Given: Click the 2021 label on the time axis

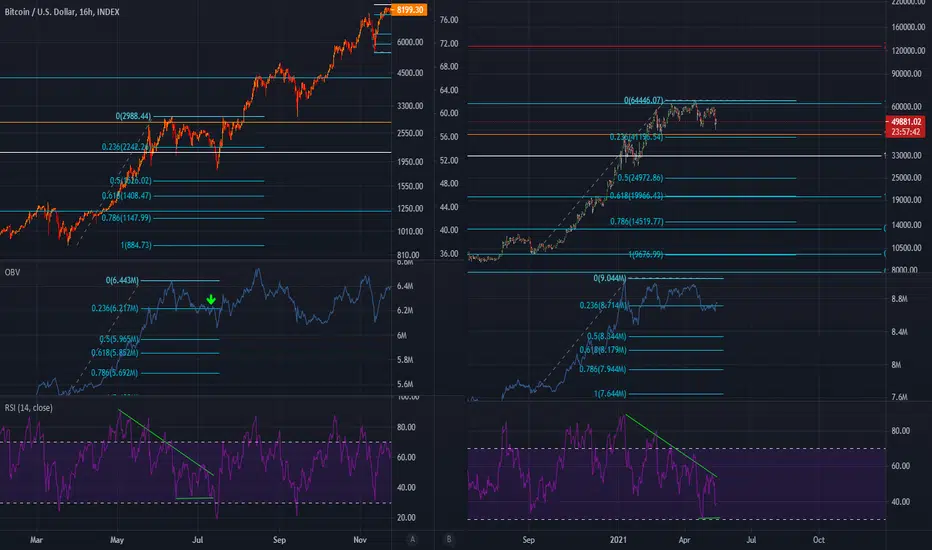Looking at the screenshot, I should pyautogui.click(x=619, y=540).
